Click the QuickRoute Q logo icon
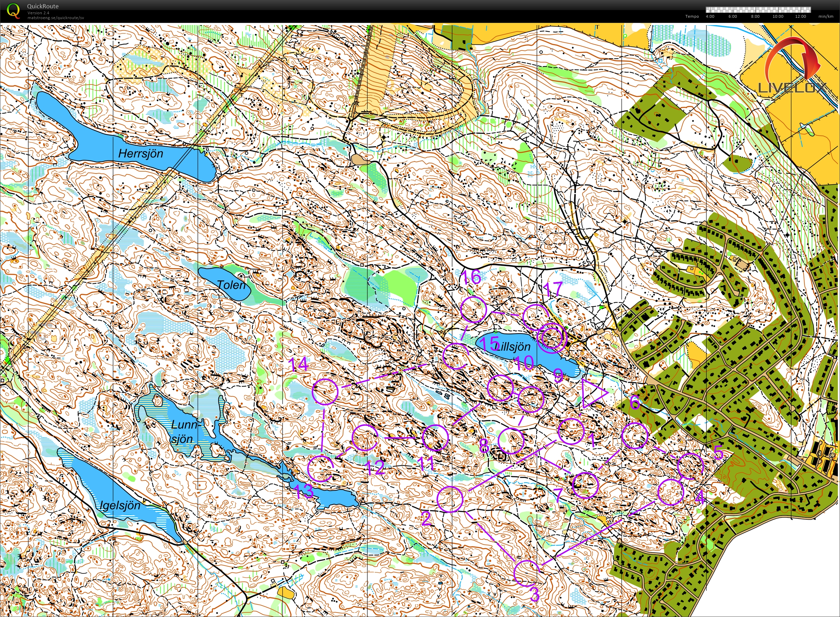The image size is (840, 617). (14, 10)
